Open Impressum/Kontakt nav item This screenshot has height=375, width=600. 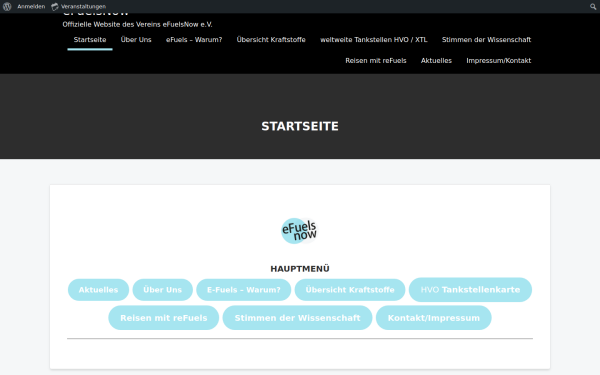tap(499, 60)
